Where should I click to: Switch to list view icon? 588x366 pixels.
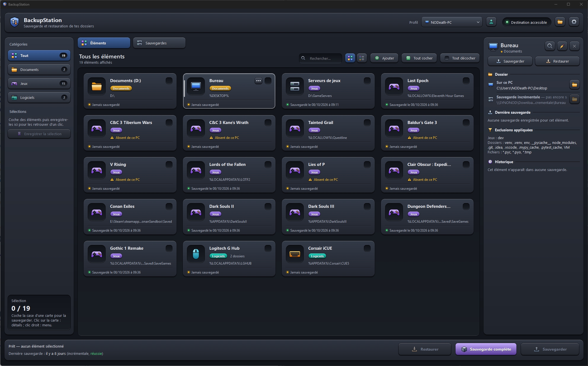[362, 58]
